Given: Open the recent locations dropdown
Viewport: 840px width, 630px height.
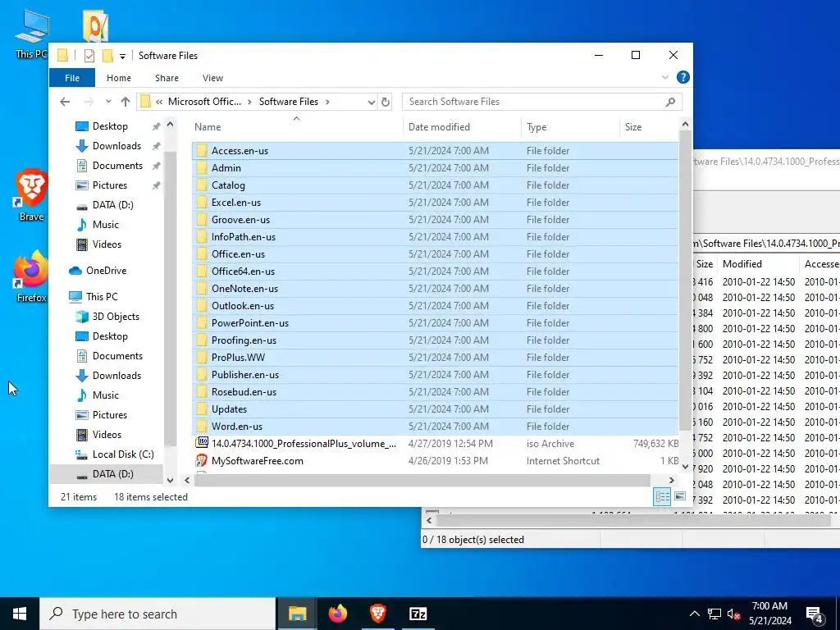Looking at the screenshot, I should [108, 102].
